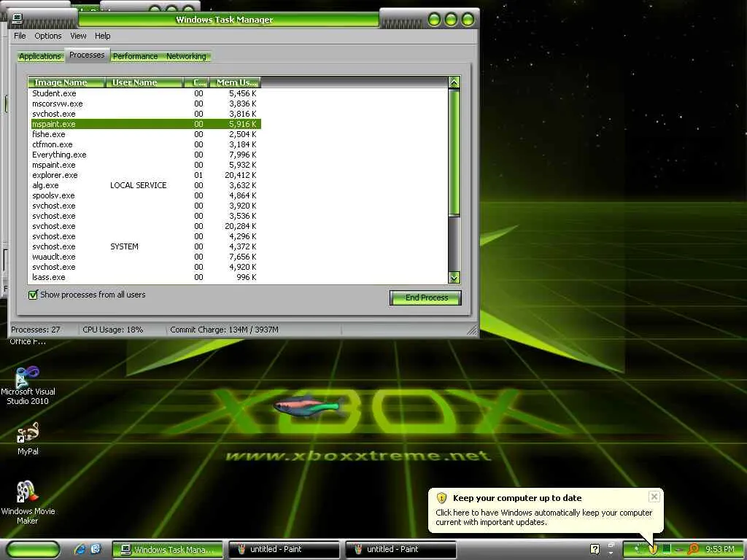This screenshot has width=747, height=560.
Task: Click the End Process button
Action: (x=425, y=297)
